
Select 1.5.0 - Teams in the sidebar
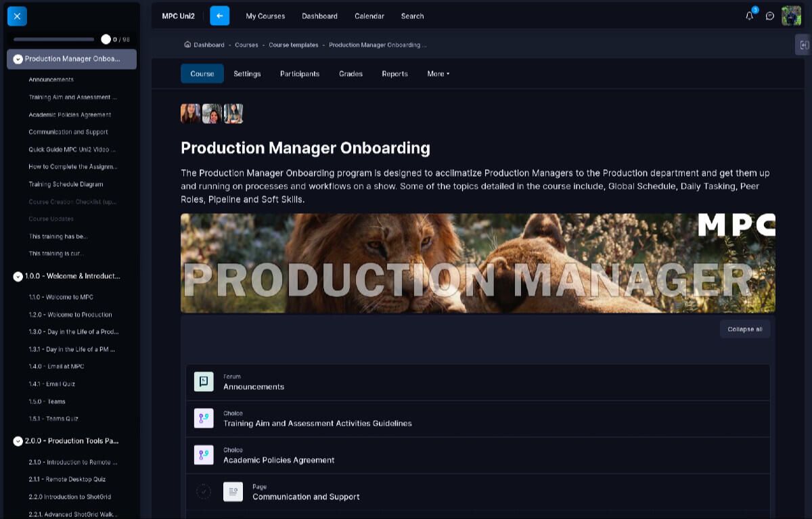47,402
